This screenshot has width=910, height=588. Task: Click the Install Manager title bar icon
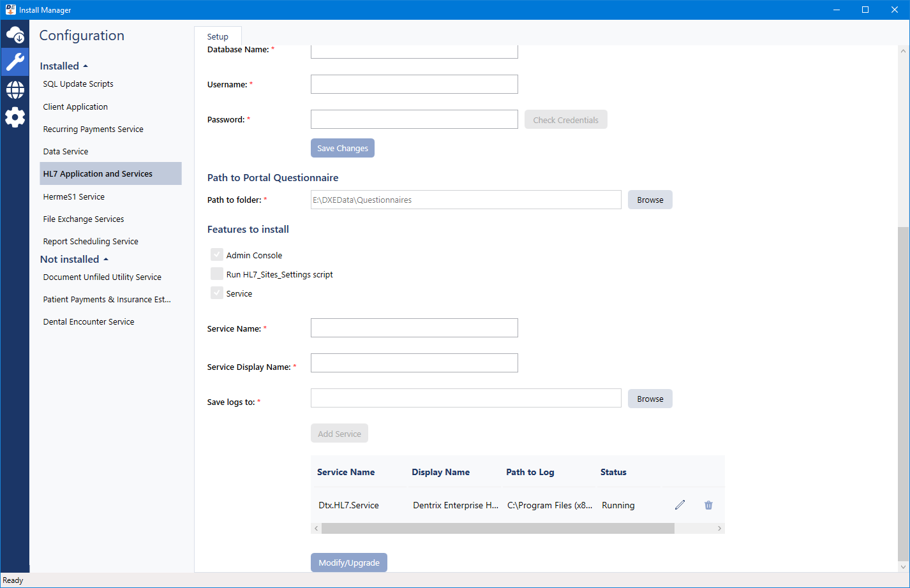pyautogui.click(x=10, y=10)
